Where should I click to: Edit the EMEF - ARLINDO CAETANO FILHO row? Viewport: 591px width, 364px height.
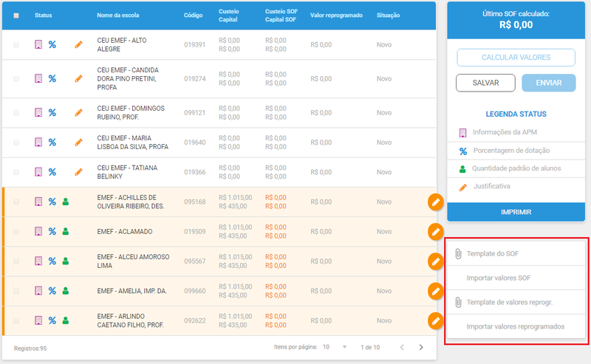click(x=435, y=320)
